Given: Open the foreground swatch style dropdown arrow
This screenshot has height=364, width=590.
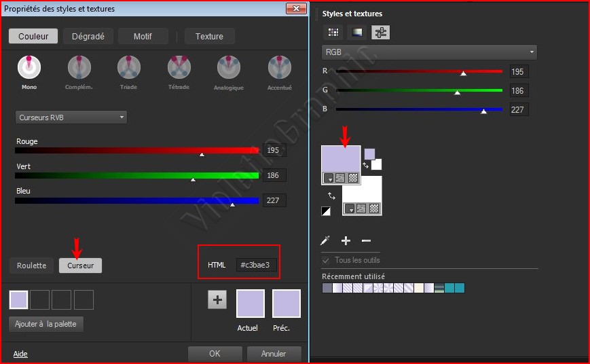Looking at the screenshot, I should (329, 178).
